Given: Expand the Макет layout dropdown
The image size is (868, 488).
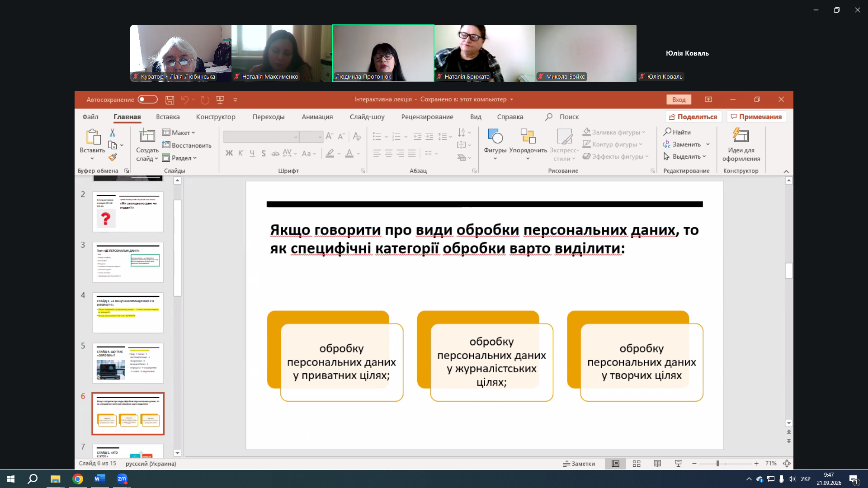Looking at the screenshot, I should [x=179, y=132].
